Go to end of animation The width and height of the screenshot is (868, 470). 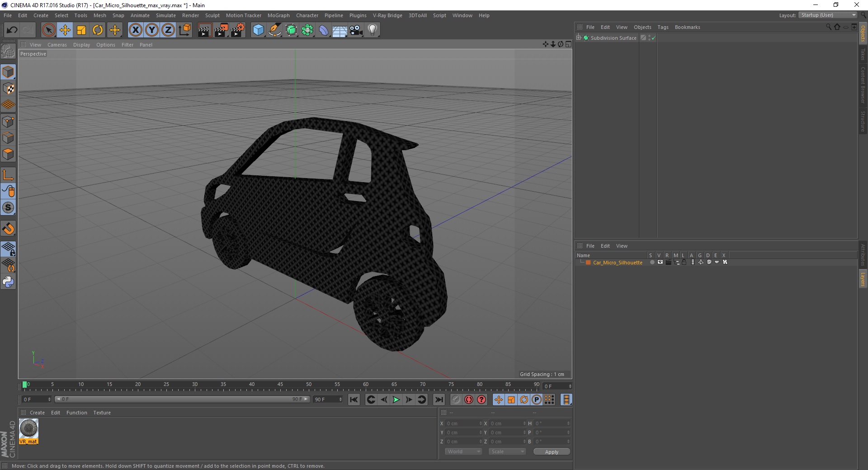(439, 399)
